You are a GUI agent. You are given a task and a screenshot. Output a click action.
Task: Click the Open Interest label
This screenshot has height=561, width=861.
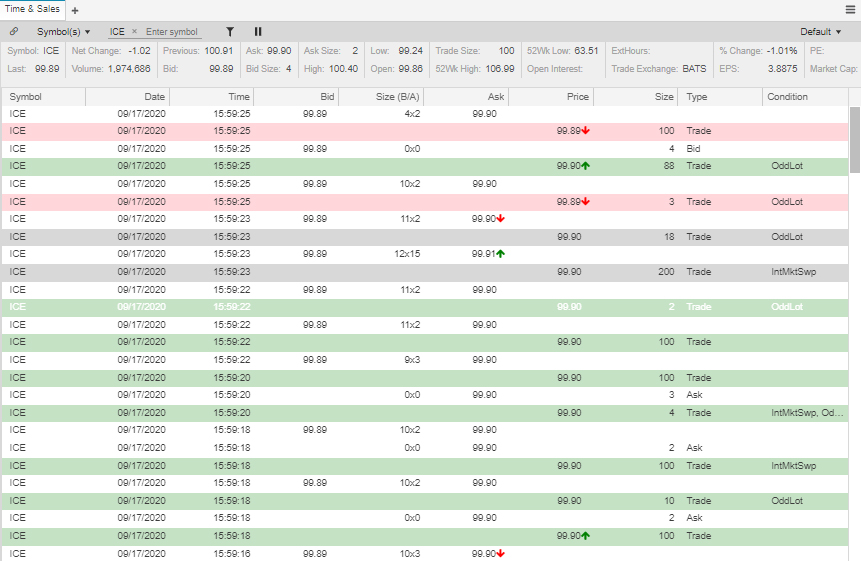[x=555, y=69]
